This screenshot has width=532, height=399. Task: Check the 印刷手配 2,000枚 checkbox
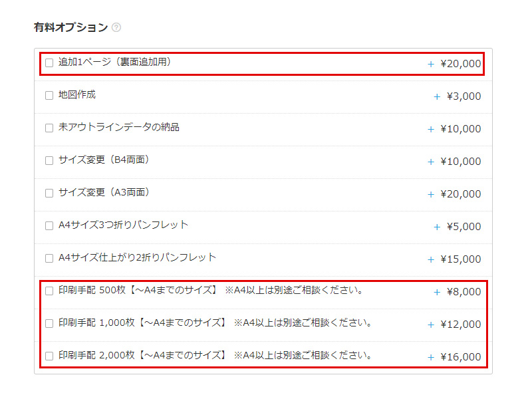pyautogui.click(x=49, y=356)
